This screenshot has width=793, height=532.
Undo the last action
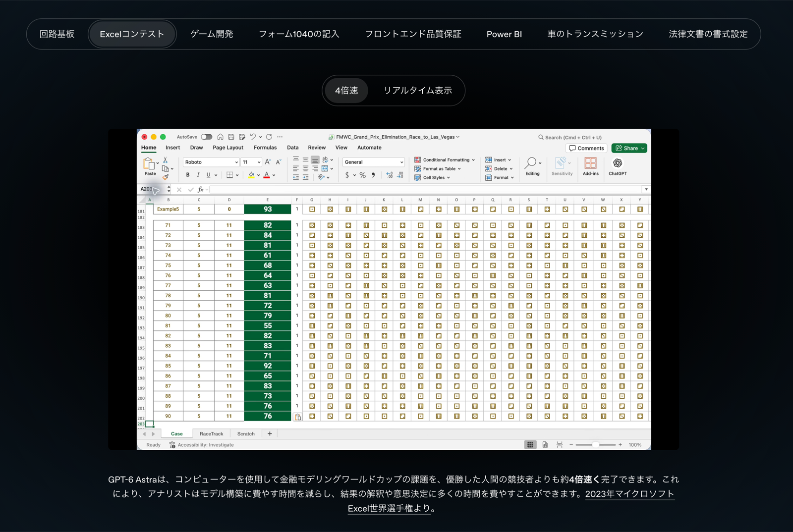tap(253, 137)
